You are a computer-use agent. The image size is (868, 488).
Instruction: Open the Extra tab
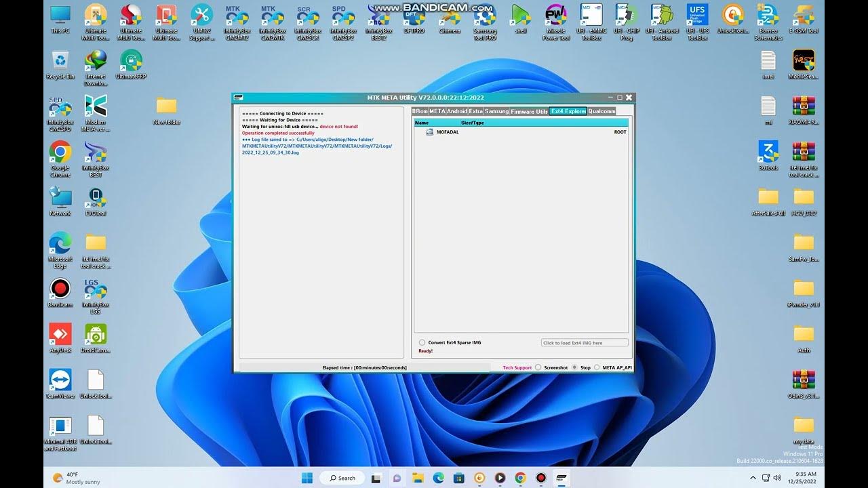(476, 111)
